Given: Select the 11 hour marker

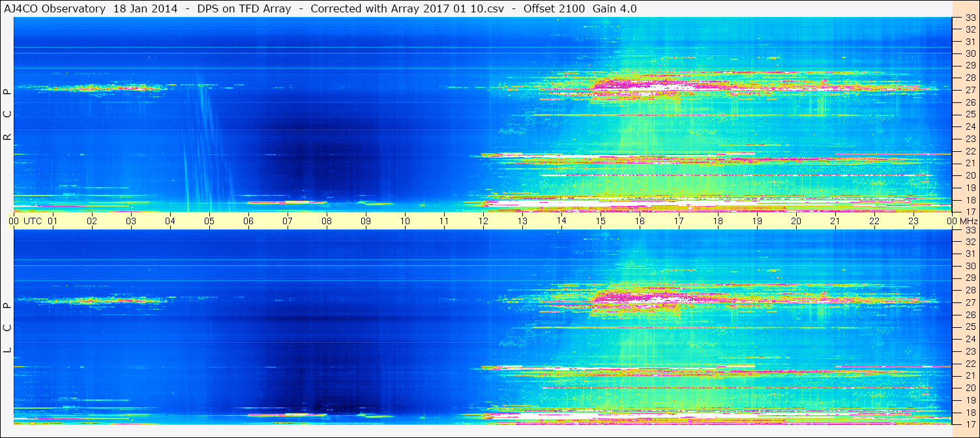Looking at the screenshot, I should (444, 221).
